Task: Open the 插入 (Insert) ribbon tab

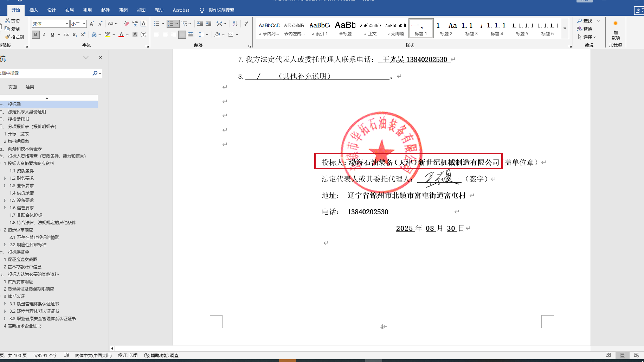Action: click(33, 10)
